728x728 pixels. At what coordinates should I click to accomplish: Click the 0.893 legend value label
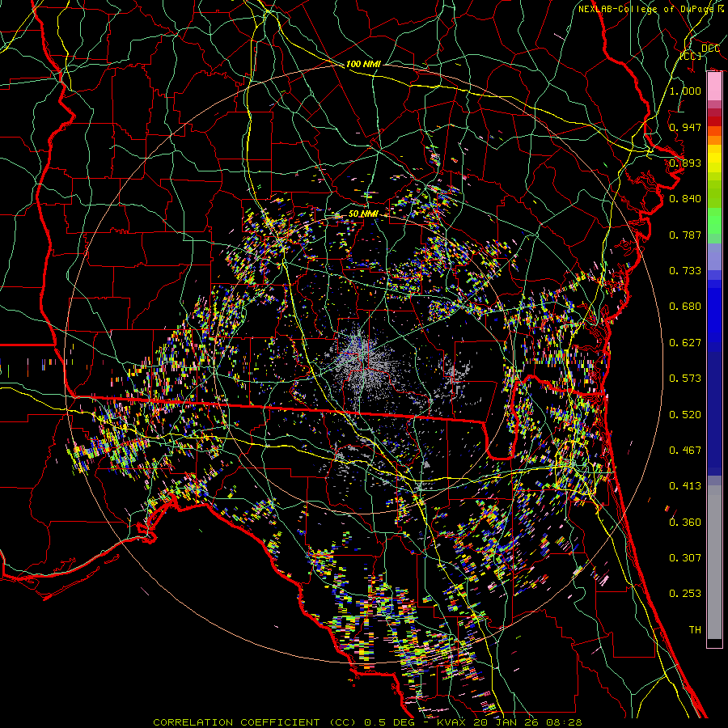[x=685, y=163]
